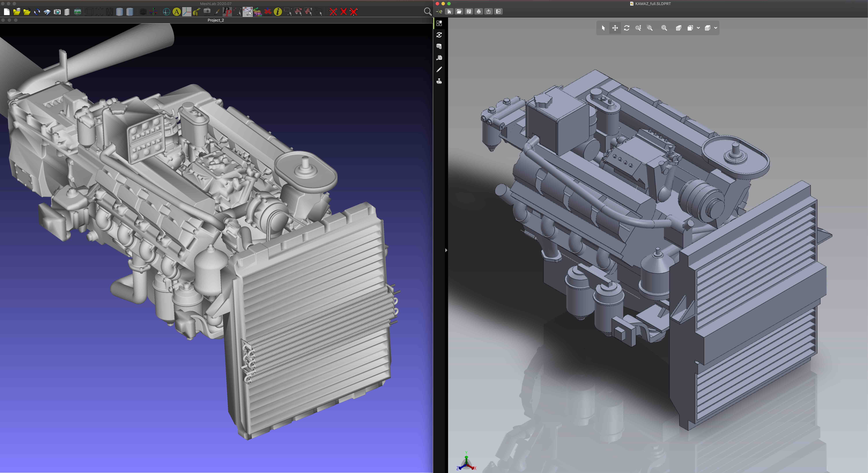Share the file from eDrawings
The width and height of the screenshot is (868, 473).
coord(489,11)
